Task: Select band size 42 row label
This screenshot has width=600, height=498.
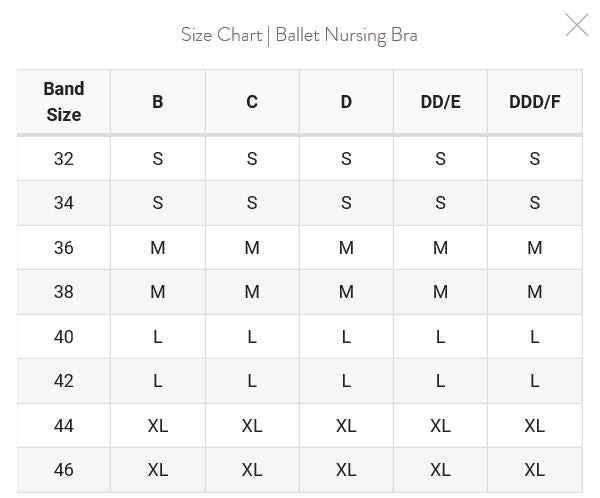Action: (x=63, y=381)
